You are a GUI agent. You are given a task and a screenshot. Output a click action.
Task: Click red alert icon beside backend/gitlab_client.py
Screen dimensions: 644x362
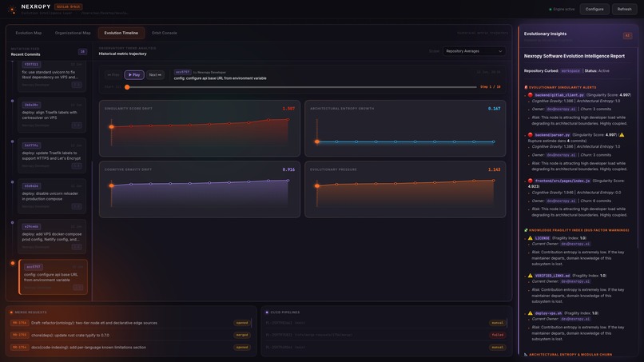[x=530, y=95]
